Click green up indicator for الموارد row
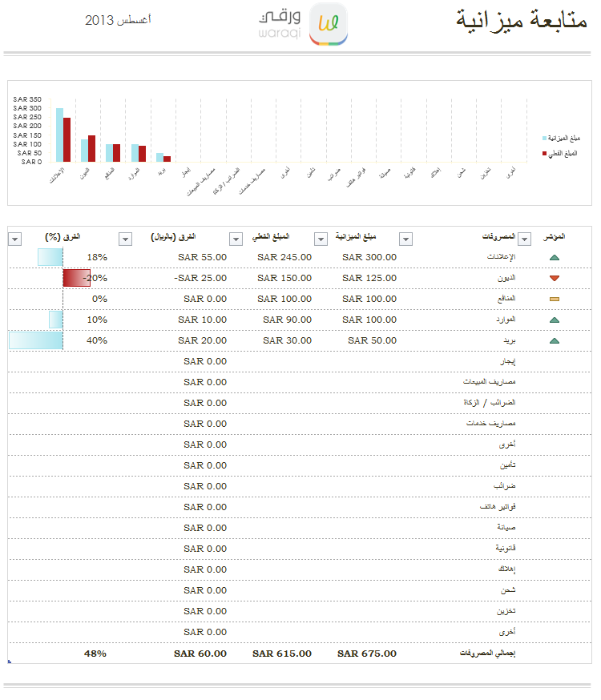This screenshot has width=601, height=700. pos(554,320)
